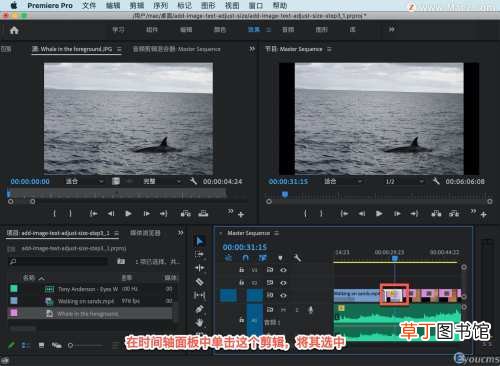Click Insert button in Source monitor

(185, 213)
